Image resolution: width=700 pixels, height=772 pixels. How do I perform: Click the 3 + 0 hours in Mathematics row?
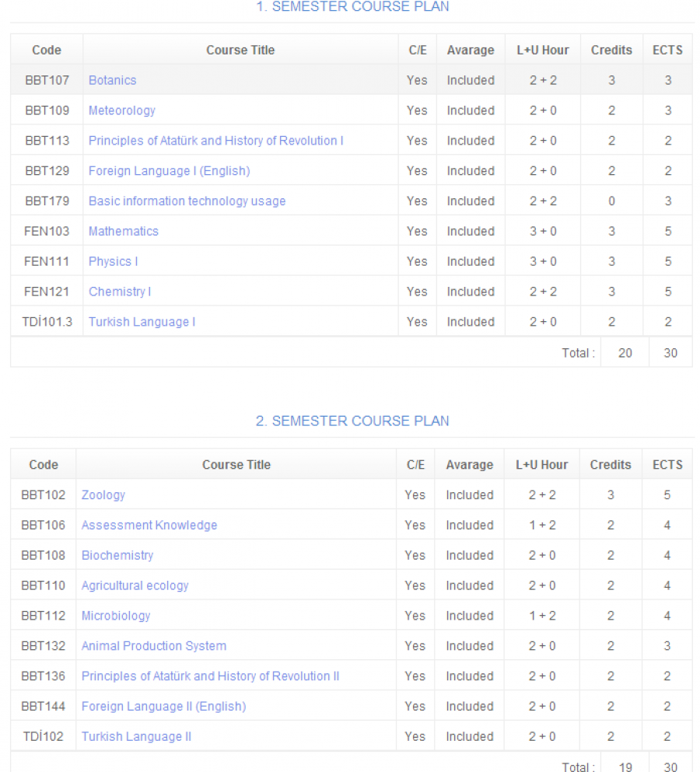[x=543, y=232]
